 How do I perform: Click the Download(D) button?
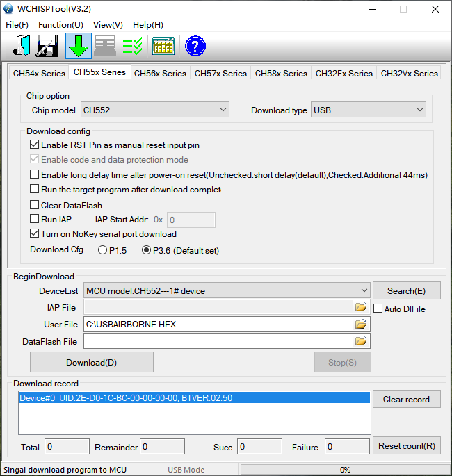(91, 362)
